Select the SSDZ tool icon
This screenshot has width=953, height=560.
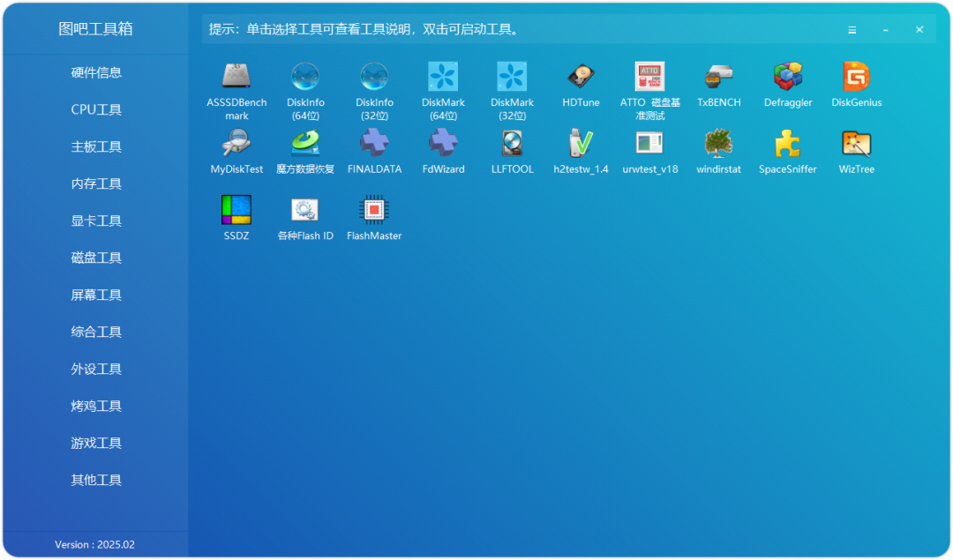coord(236,210)
